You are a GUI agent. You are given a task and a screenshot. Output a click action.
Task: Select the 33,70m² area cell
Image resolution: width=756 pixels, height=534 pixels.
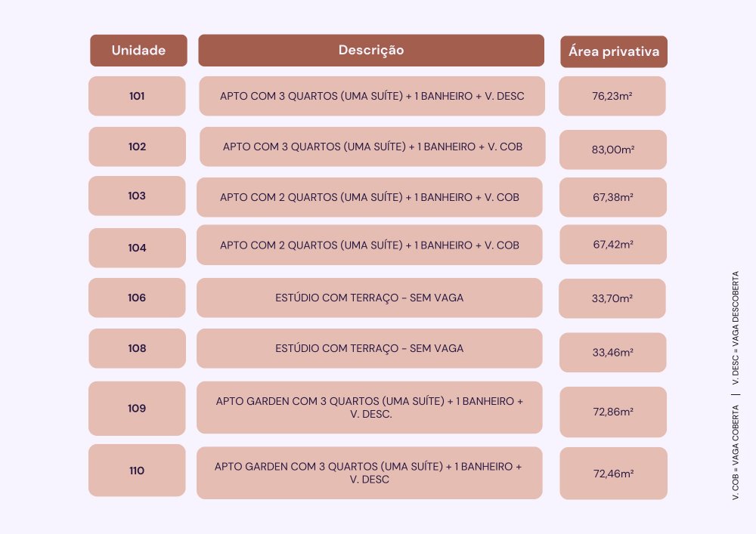(x=612, y=298)
